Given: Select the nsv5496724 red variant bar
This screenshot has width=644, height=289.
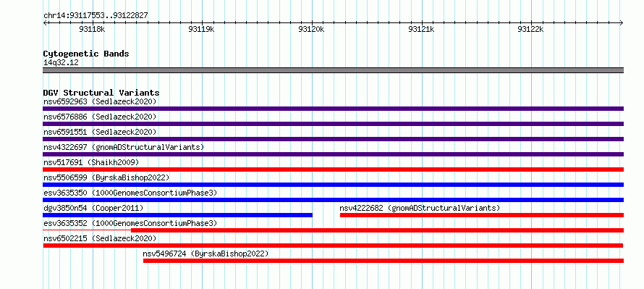Looking at the screenshot, I should click(x=384, y=261).
